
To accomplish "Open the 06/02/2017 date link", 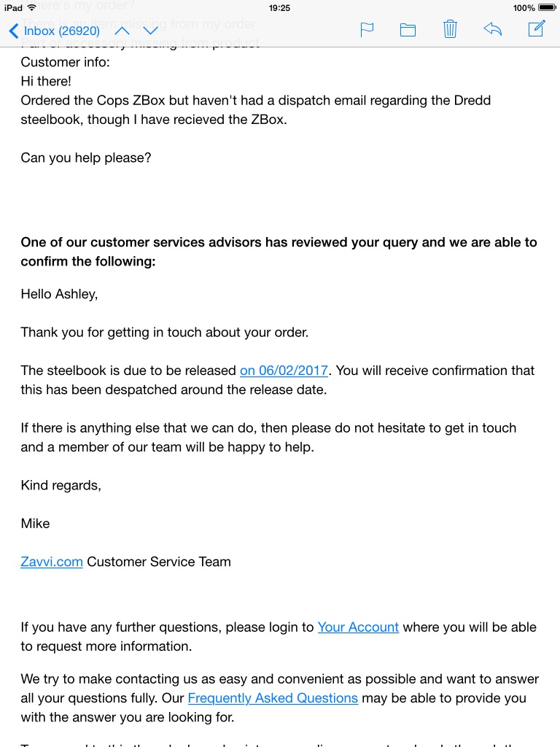I will click(x=284, y=370).
